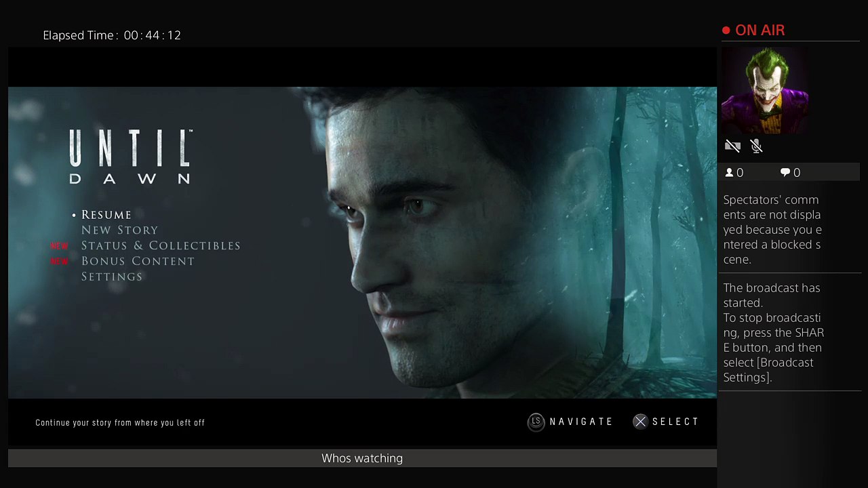Click the Joker broadcaster avatar
This screenshot has height=488, width=868.
(x=764, y=90)
